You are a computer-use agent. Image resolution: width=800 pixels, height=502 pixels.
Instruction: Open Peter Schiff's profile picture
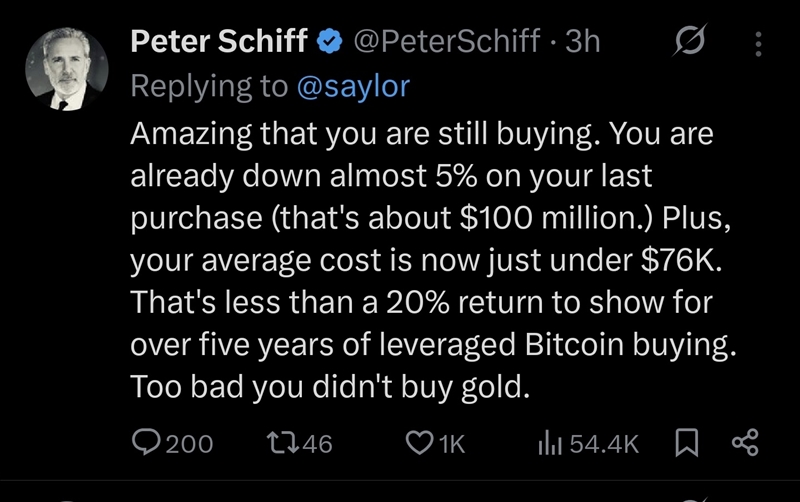[x=67, y=68]
